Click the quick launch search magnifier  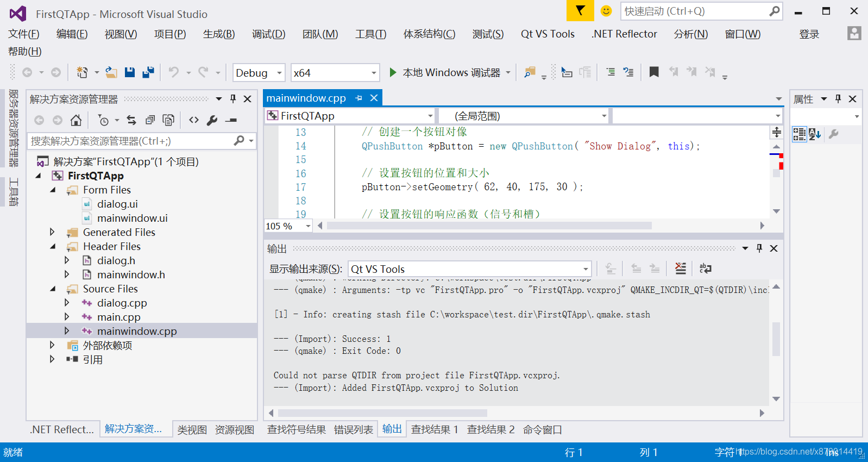(x=775, y=11)
